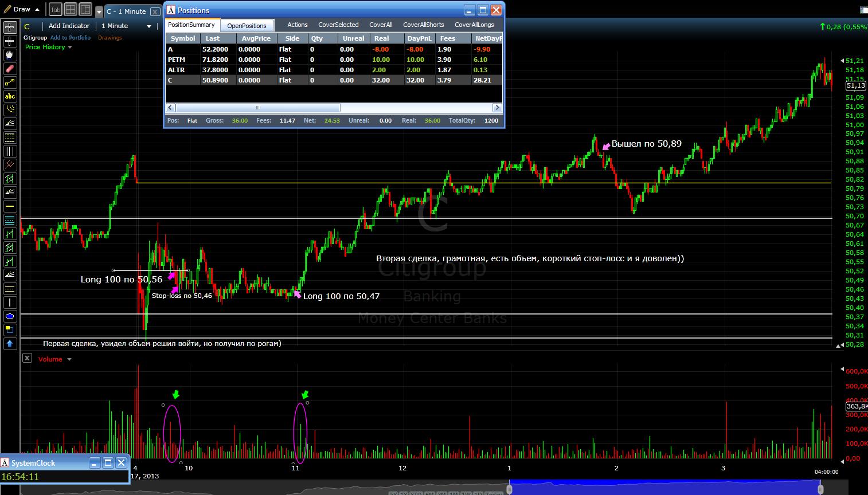This screenshot has width=868, height=495.
Task: Click the 16:54:11 SystemClock time
Action: (x=21, y=477)
